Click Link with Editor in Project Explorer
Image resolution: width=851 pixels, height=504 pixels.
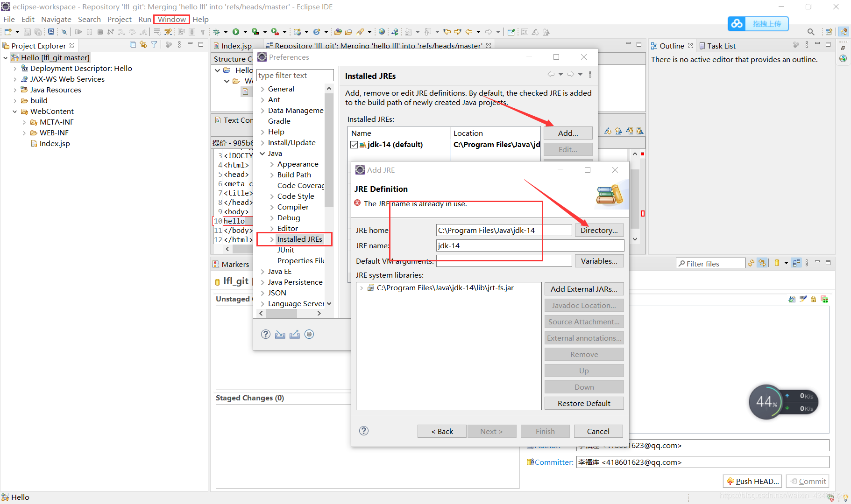point(143,45)
